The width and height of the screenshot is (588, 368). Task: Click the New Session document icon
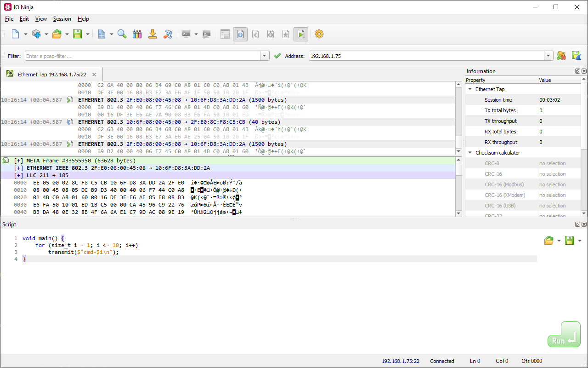[15, 34]
